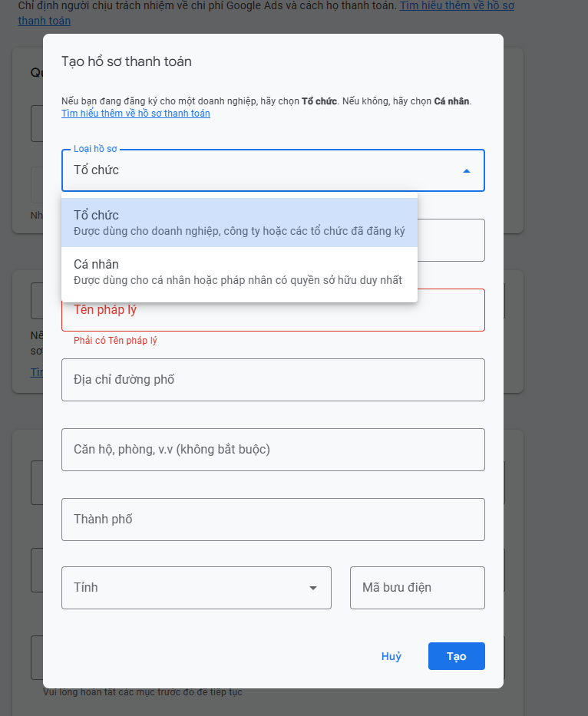Open the dialog's Tìm hiểu thêm về hồ sơ thanh toán link
588x716 pixels.
coord(136,114)
